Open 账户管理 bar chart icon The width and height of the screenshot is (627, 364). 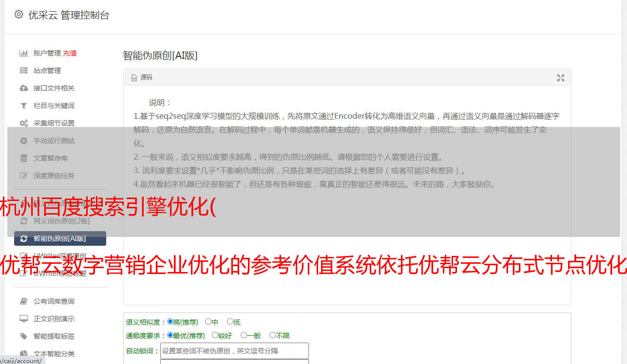click(23, 53)
